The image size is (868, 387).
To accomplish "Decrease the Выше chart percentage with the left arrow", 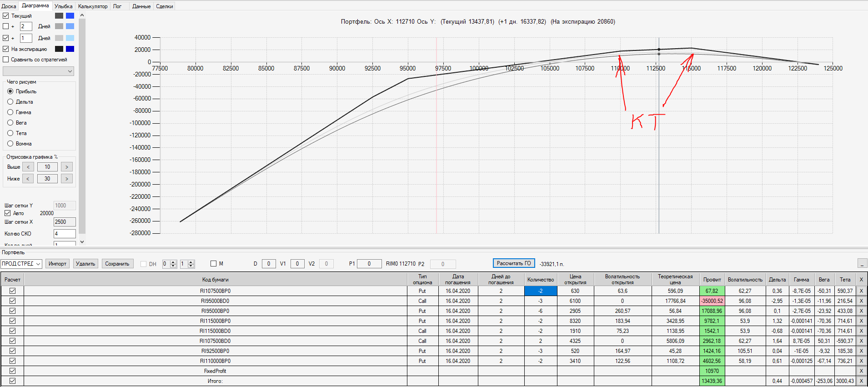I will coord(28,167).
